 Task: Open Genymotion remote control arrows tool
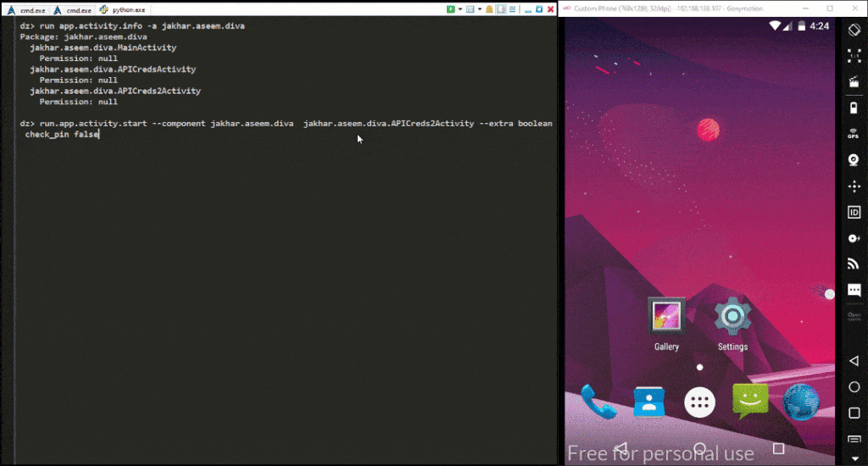click(x=854, y=186)
